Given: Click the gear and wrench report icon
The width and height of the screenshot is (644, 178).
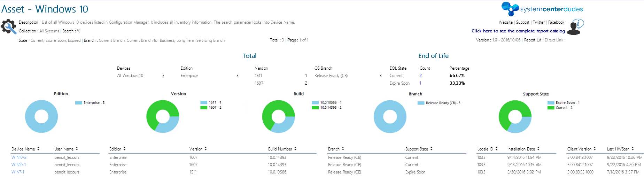Looking at the screenshot, I should (x=9, y=27).
